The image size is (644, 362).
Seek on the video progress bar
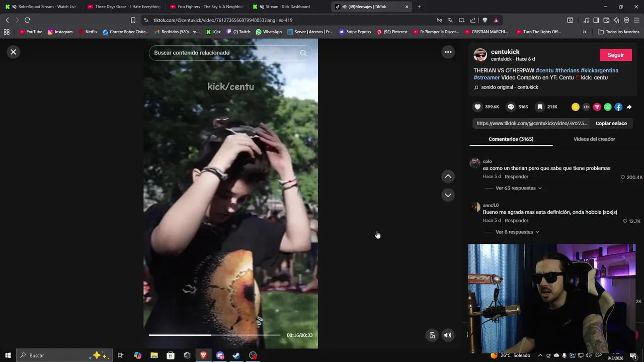point(214,335)
